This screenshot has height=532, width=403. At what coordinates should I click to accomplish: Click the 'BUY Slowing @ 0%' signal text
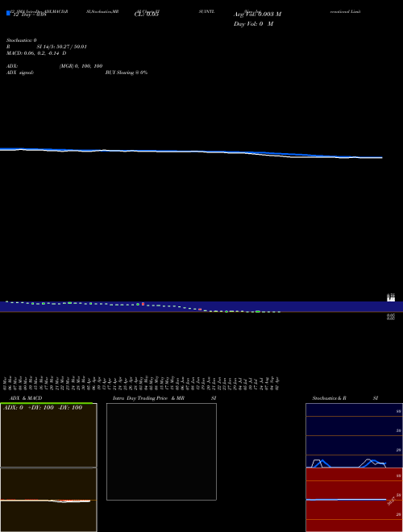coord(127,73)
